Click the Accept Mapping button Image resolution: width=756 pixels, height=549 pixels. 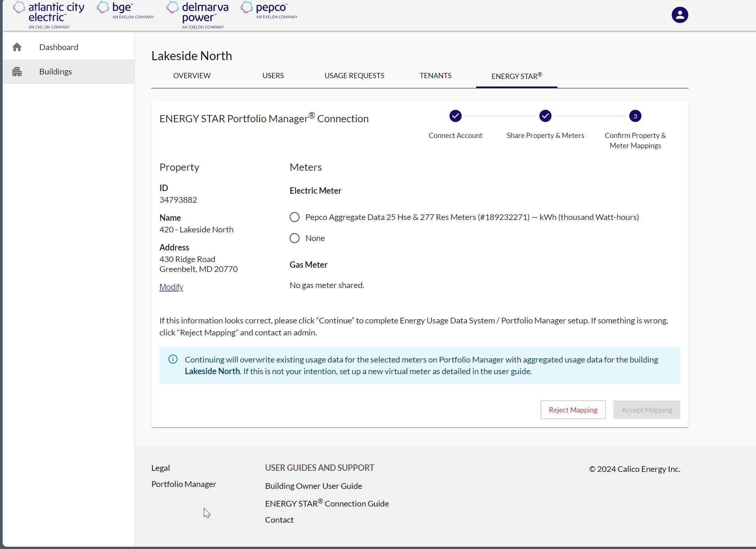click(647, 410)
